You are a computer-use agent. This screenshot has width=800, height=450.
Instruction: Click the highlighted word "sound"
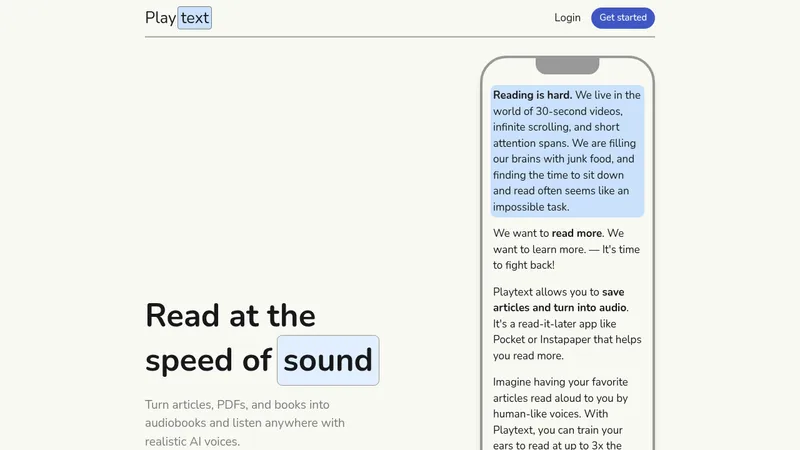pos(328,360)
